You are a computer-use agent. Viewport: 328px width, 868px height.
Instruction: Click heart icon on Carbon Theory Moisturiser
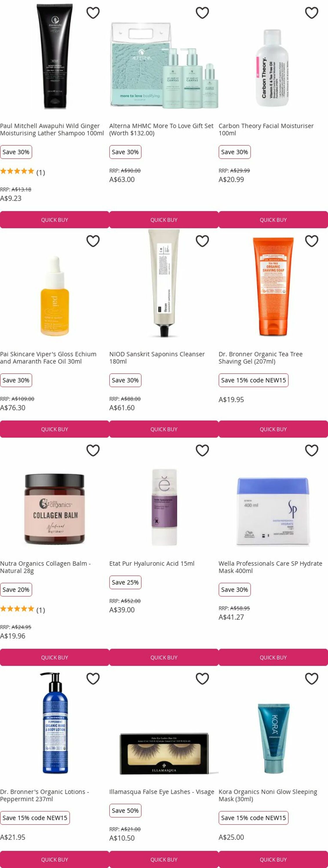311,13
